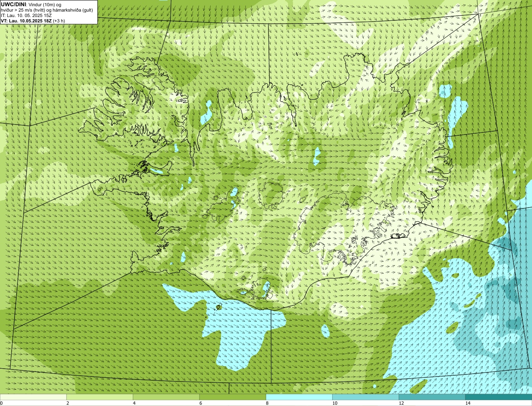Click the 'VT: Lau. 10.05.2025 18Z' line
The width and height of the screenshot is (532, 406).
point(33,21)
